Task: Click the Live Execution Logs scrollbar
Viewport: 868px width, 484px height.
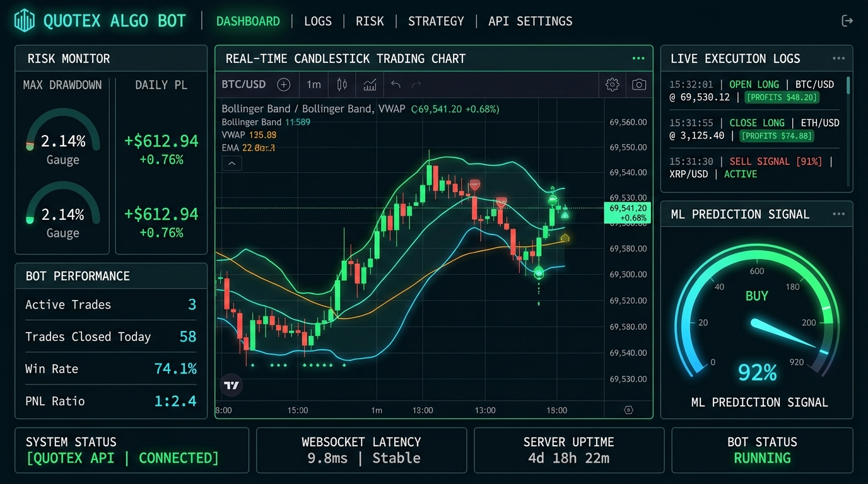Action: click(x=848, y=85)
